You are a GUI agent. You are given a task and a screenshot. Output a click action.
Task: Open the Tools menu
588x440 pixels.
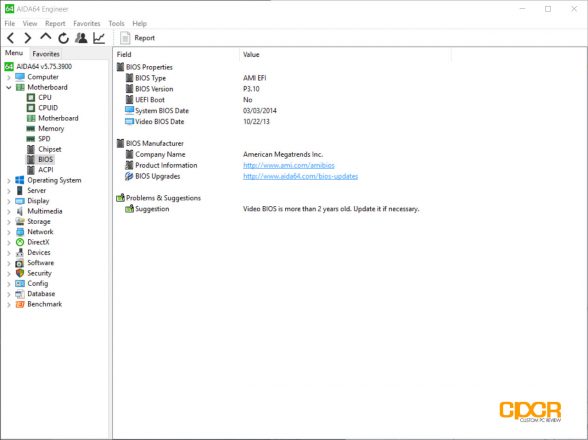coord(116,23)
